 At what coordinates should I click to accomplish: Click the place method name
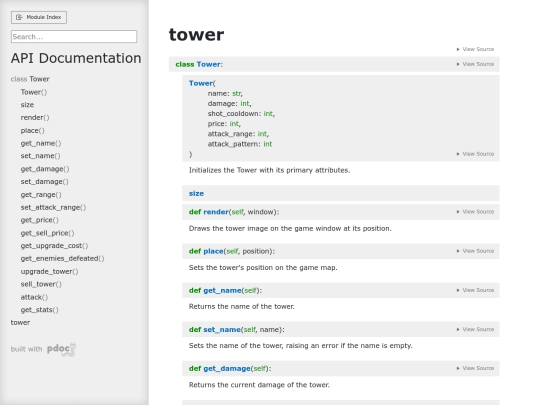tap(213, 251)
